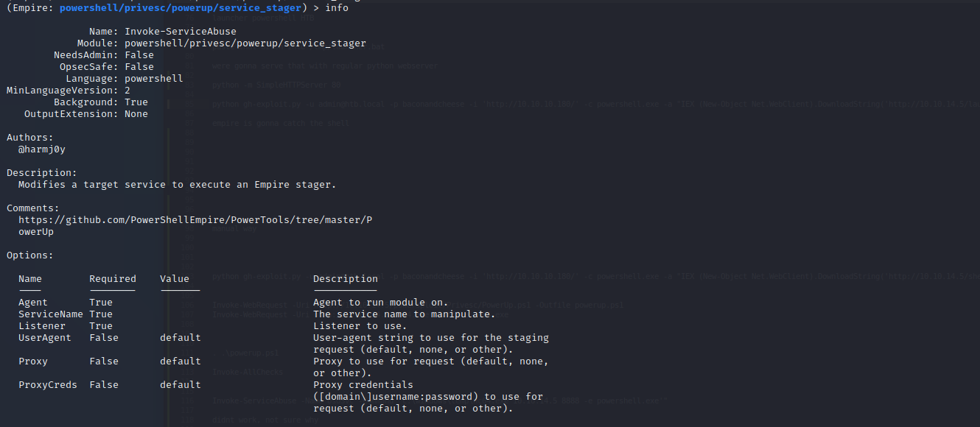Click the OpsecSafe False value
The height and width of the screenshot is (427, 980).
[x=139, y=67]
